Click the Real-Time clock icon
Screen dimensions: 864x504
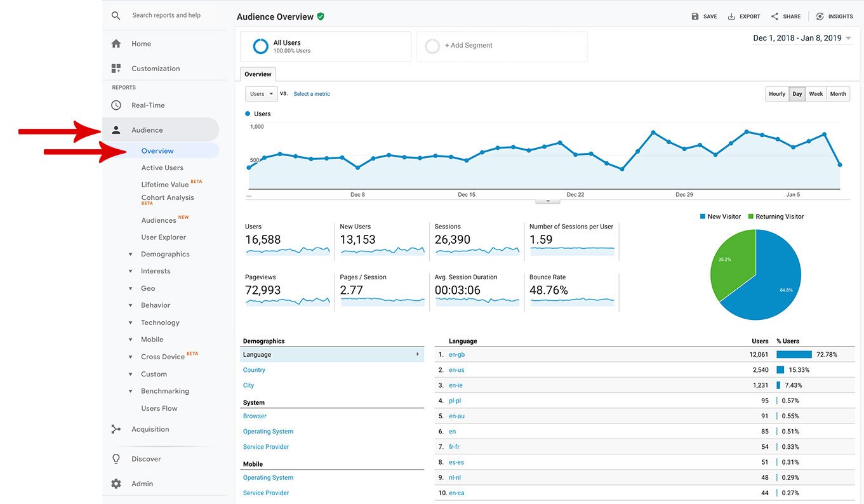[116, 105]
